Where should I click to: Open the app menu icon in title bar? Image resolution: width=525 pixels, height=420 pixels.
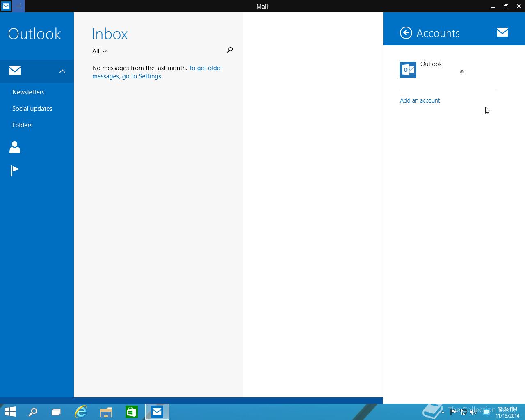click(x=18, y=6)
